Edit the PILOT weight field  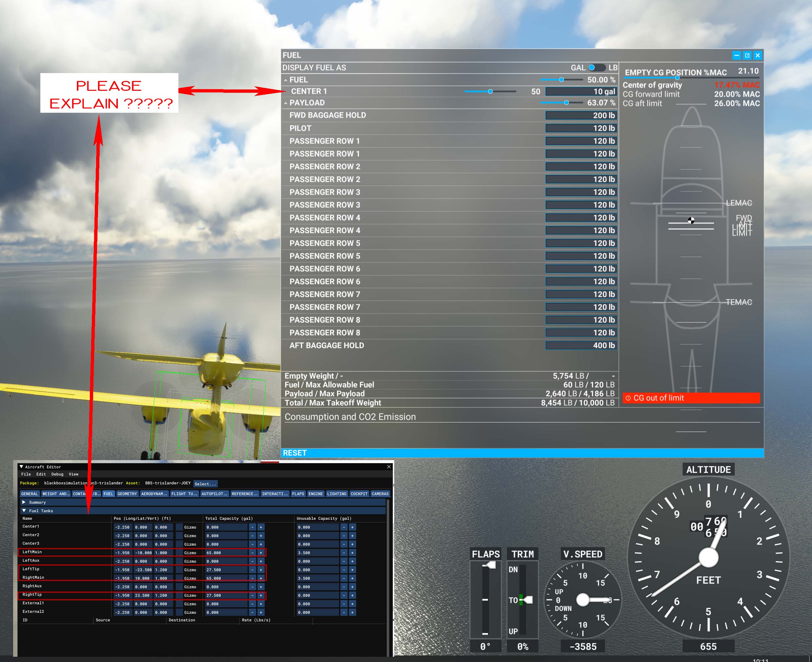click(x=581, y=128)
